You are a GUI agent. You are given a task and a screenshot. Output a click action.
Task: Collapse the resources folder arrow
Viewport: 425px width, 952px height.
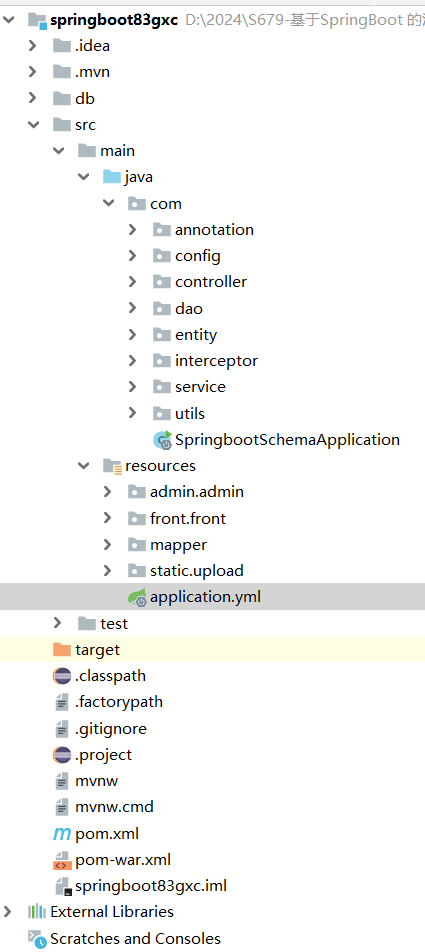click(83, 466)
